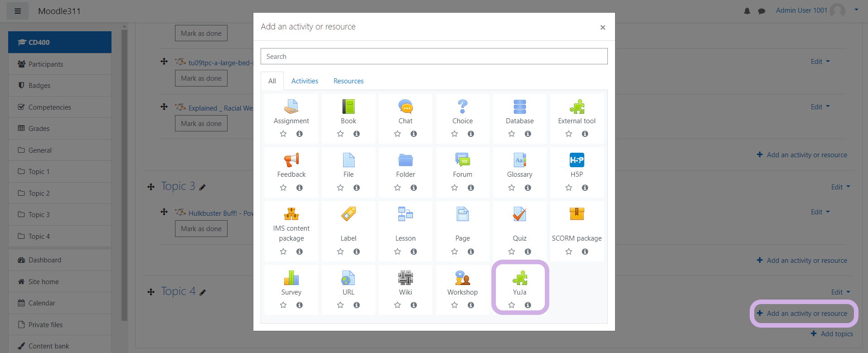Star the Quiz activity as favourite

(x=511, y=251)
